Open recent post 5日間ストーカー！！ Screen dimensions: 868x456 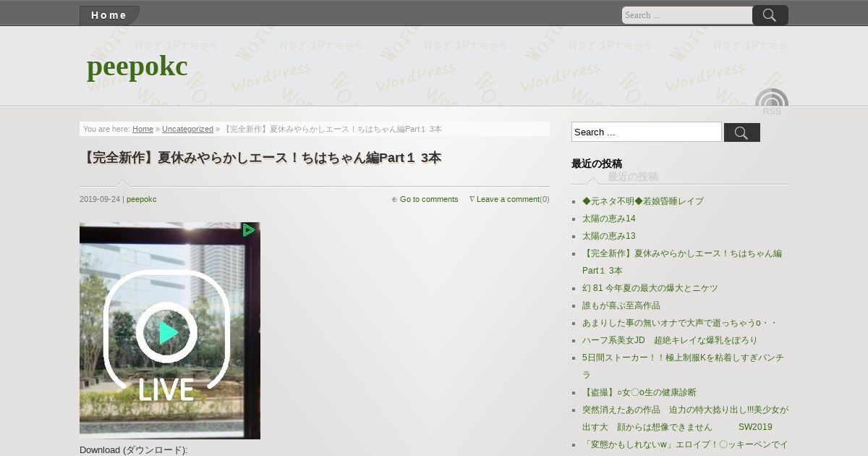(683, 366)
